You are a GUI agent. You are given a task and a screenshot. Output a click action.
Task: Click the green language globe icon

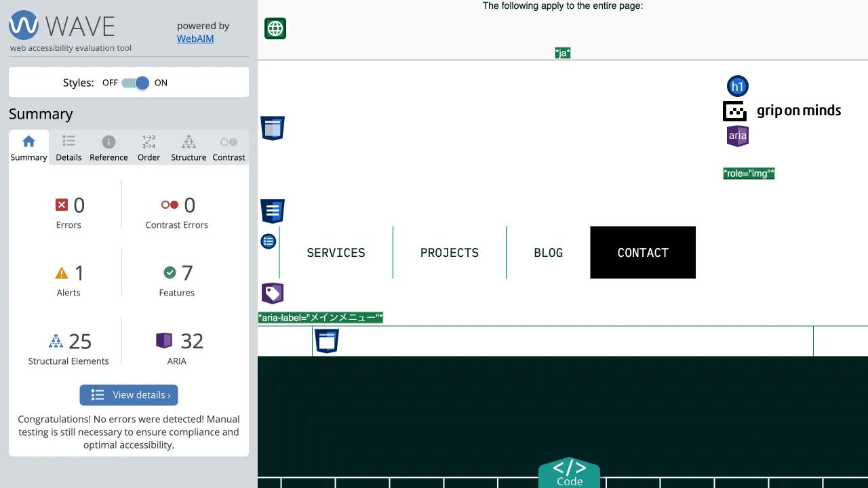click(275, 28)
